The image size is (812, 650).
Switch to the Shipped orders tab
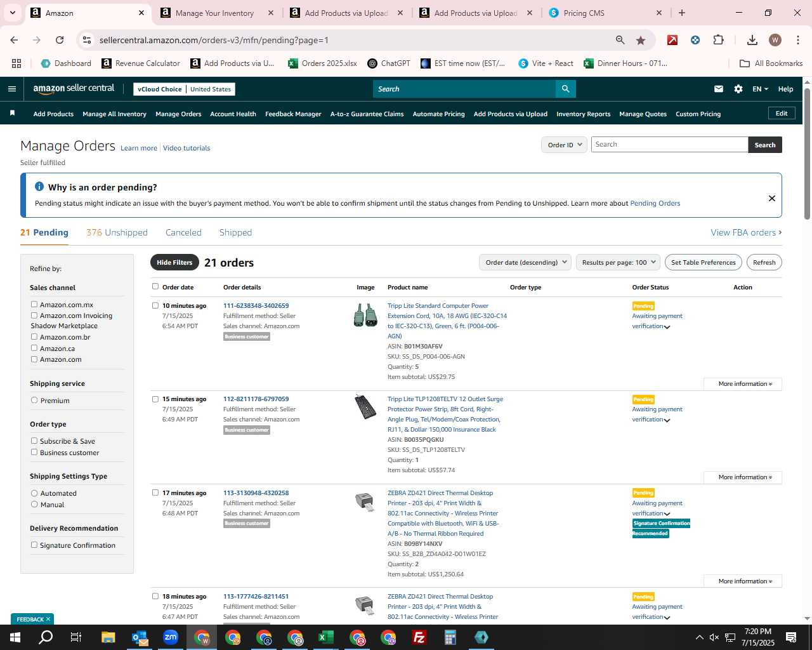tap(235, 232)
